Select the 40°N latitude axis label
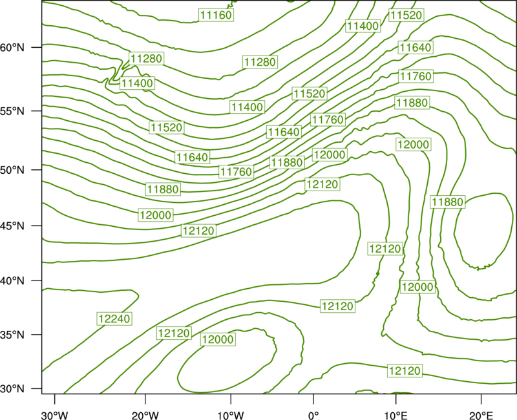 pos(12,281)
